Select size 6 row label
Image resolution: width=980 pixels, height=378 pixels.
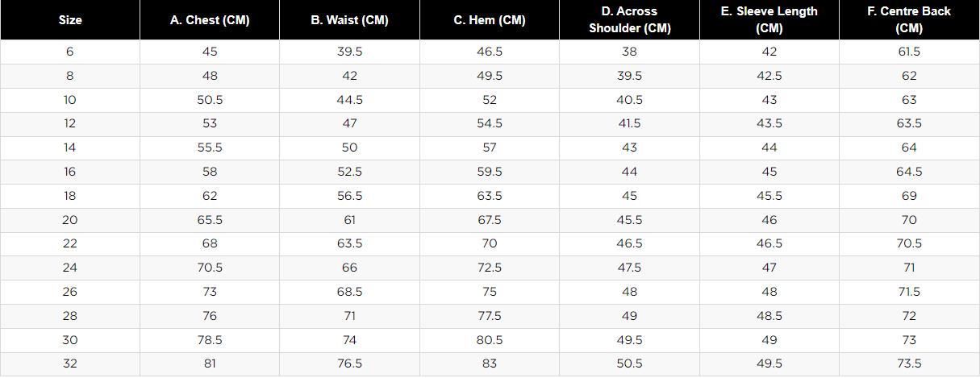(70, 52)
